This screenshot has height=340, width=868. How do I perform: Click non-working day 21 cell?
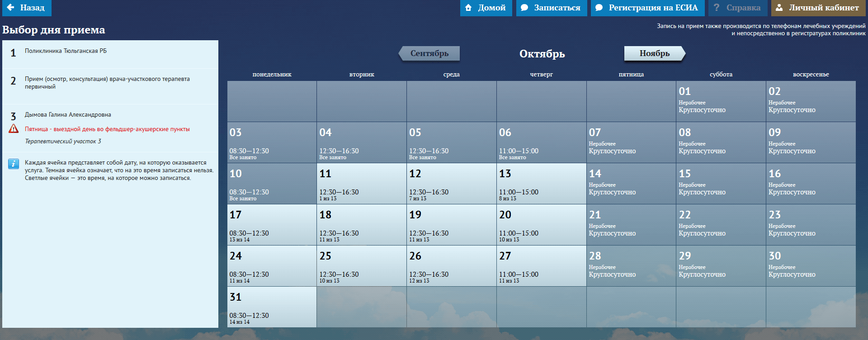631,225
